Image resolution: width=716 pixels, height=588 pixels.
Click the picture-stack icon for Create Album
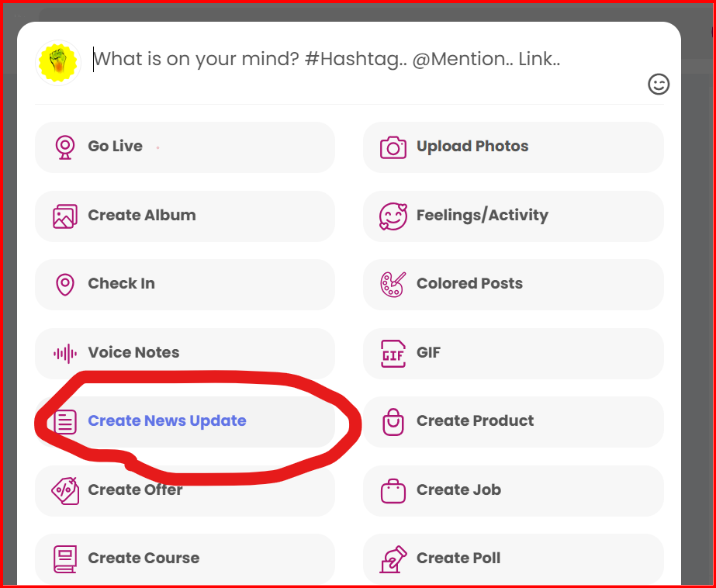point(65,216)
